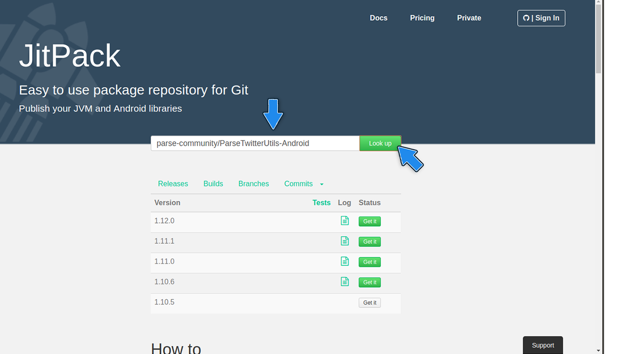Click the page vertical scrollbar thumb
This screenshot has height=354, width=644.
click(x=599, y=39)
